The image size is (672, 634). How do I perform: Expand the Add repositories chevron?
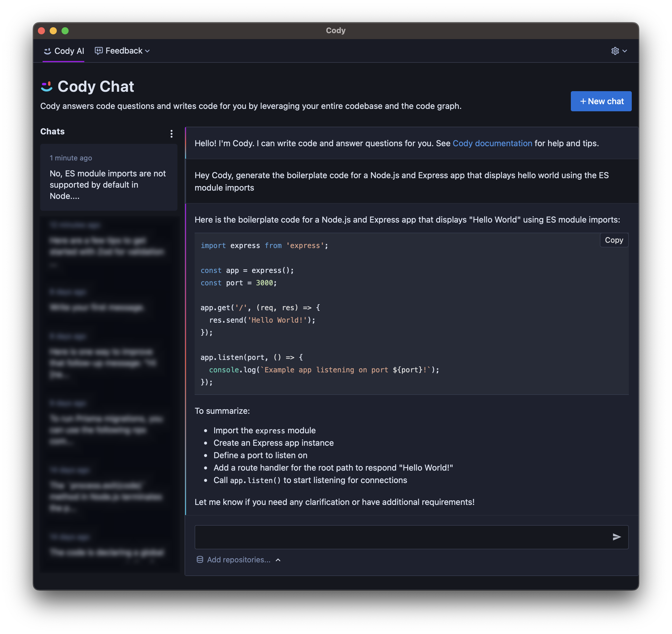(x=278, y=560)
